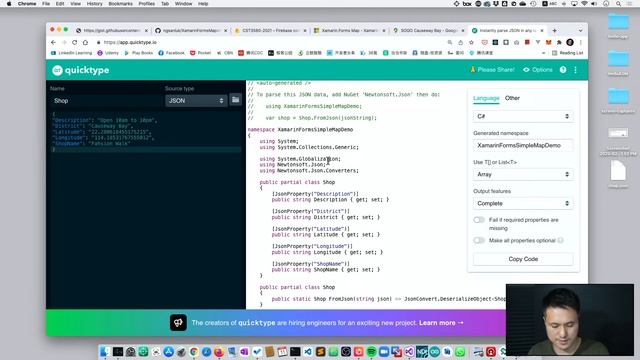Click the megaphone icon in the hiring banner

click(x=178, y=323)
